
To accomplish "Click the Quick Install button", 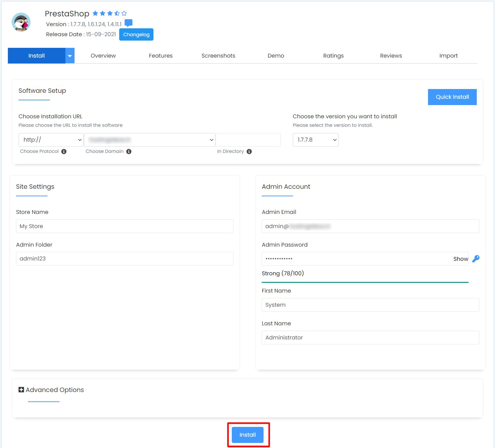I will [x=452, y=97].
